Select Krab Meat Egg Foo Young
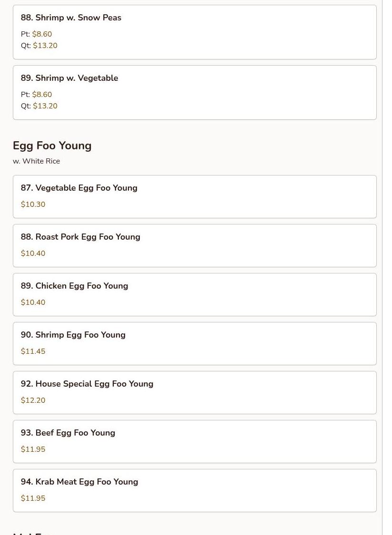This screenshot has height=535, width=392. pos(79,482)
